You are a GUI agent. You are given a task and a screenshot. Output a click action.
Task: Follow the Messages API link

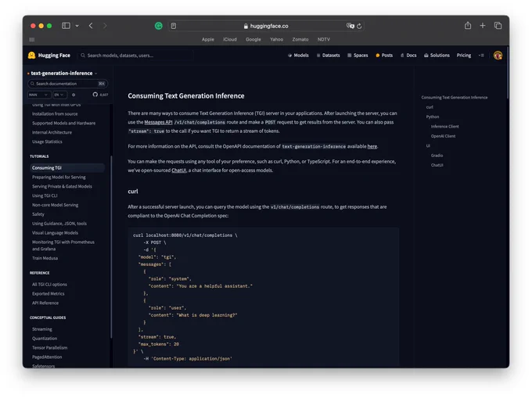tap(159, 122)
